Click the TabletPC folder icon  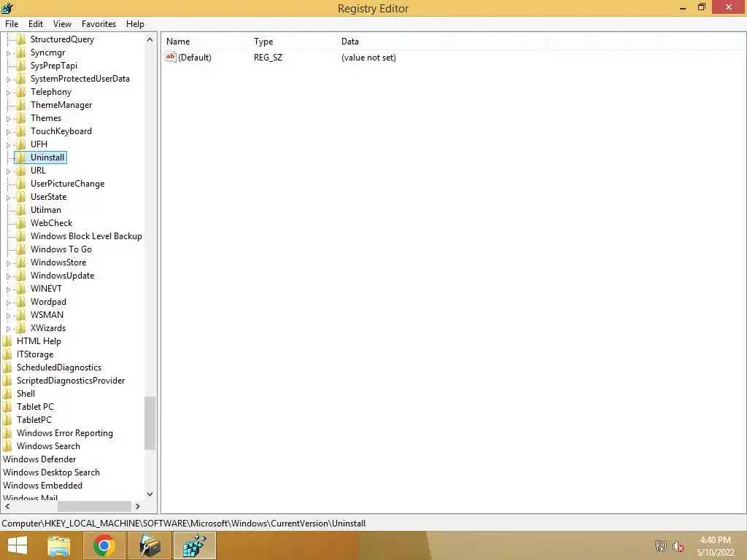pyautogui.click(x=7, y=419)
